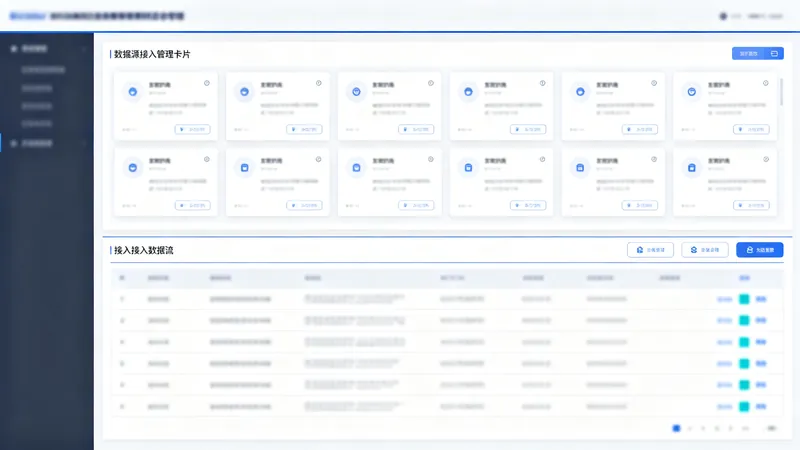The image size is (800, 450).
Task: Click the 接入接入数据流 section heading
Action: point(143,250)
